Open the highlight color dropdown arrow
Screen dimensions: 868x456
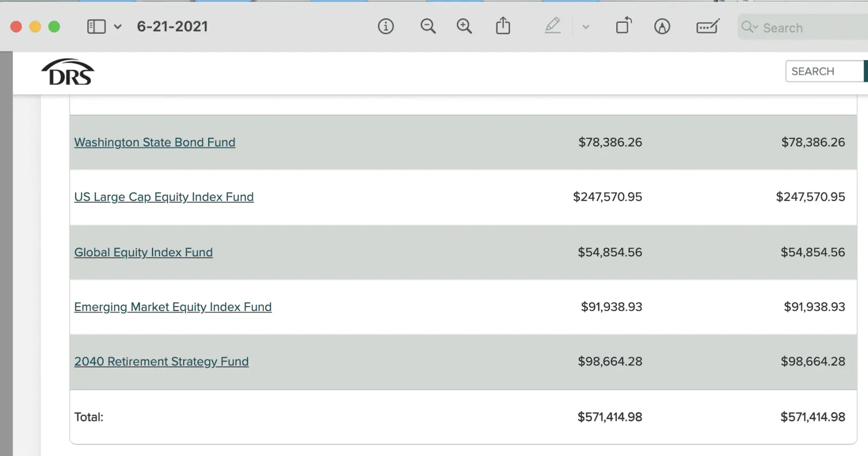585,27
